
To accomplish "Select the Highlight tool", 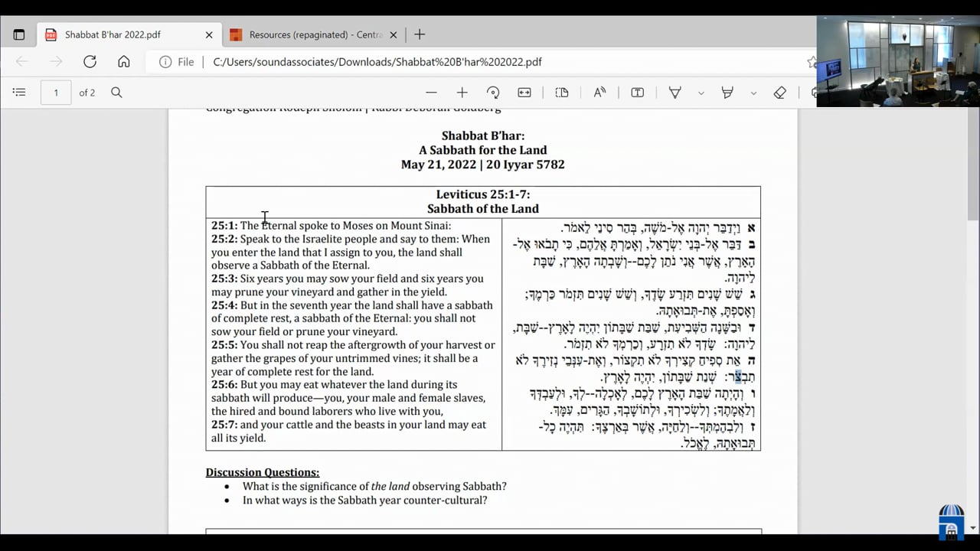I will pyautogui.click(x=727, y=93).
